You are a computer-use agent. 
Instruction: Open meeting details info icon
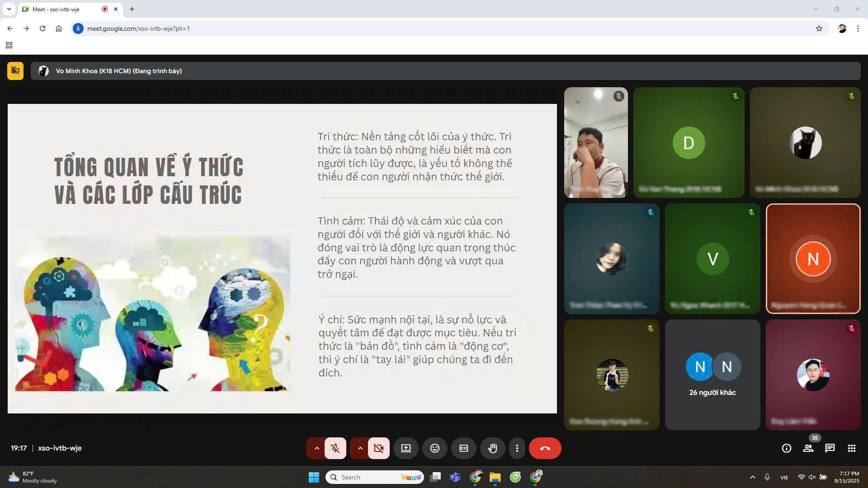786,448
